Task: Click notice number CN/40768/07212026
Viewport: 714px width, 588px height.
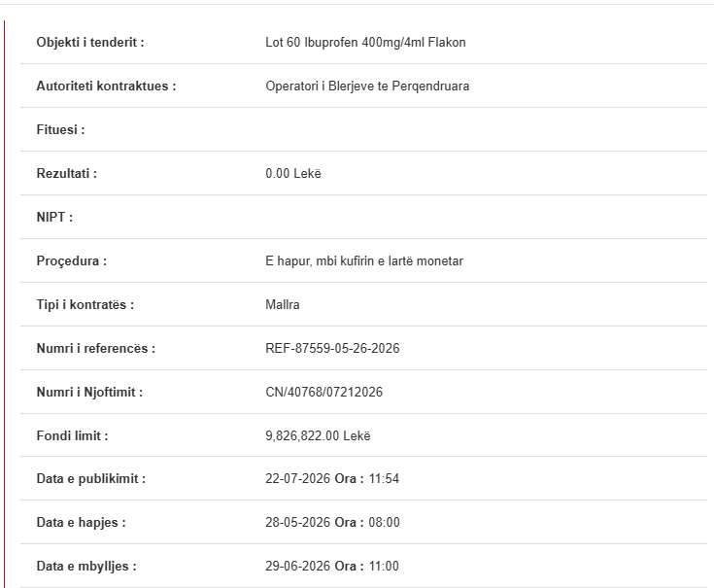Action: point(323,392)
